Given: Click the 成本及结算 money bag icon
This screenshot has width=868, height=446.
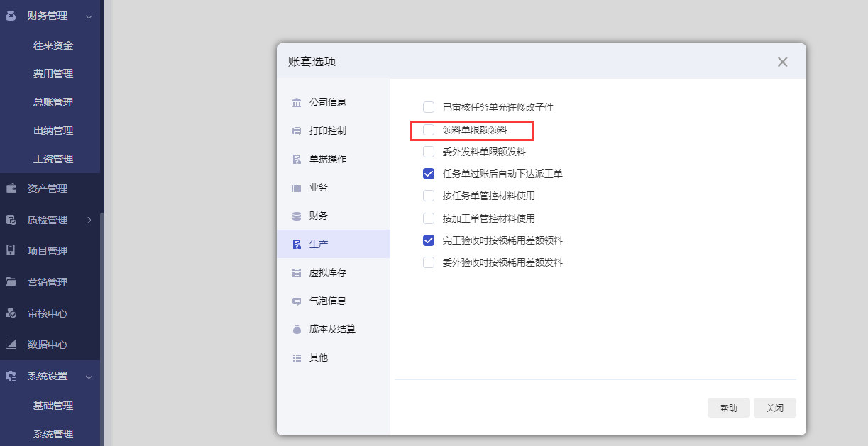Looking at the screenshot, I should pyautogui.click(x=297, y=329).
